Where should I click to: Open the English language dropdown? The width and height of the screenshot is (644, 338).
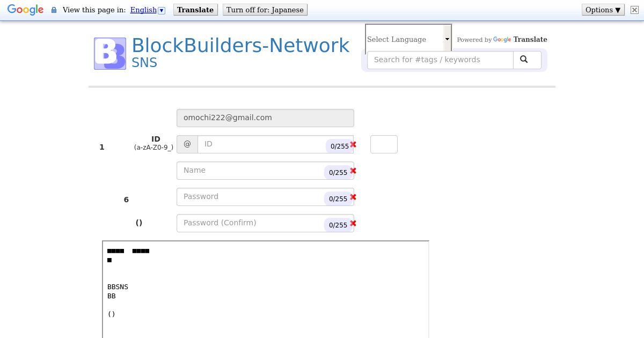(148, 10)
